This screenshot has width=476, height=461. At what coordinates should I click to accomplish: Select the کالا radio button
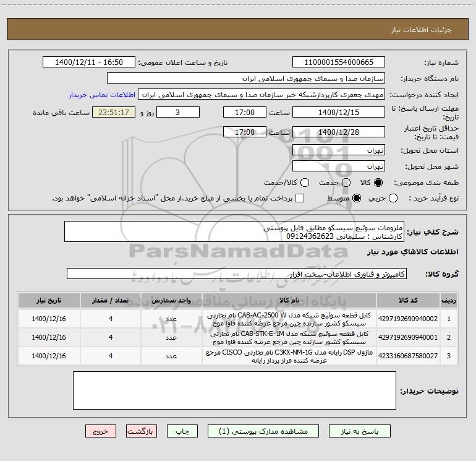point(378,183)
